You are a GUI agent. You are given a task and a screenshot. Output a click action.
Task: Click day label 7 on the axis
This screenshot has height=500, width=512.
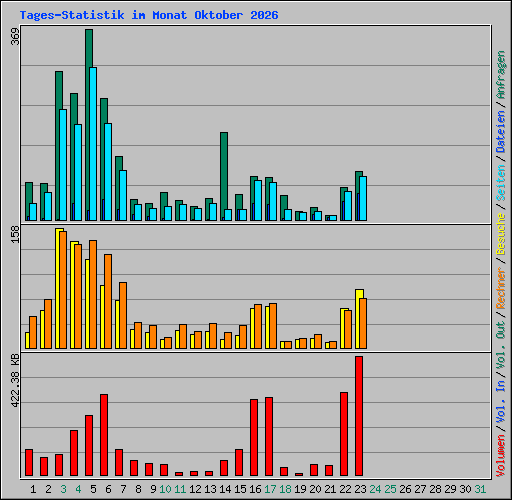(x=123, y=489)
